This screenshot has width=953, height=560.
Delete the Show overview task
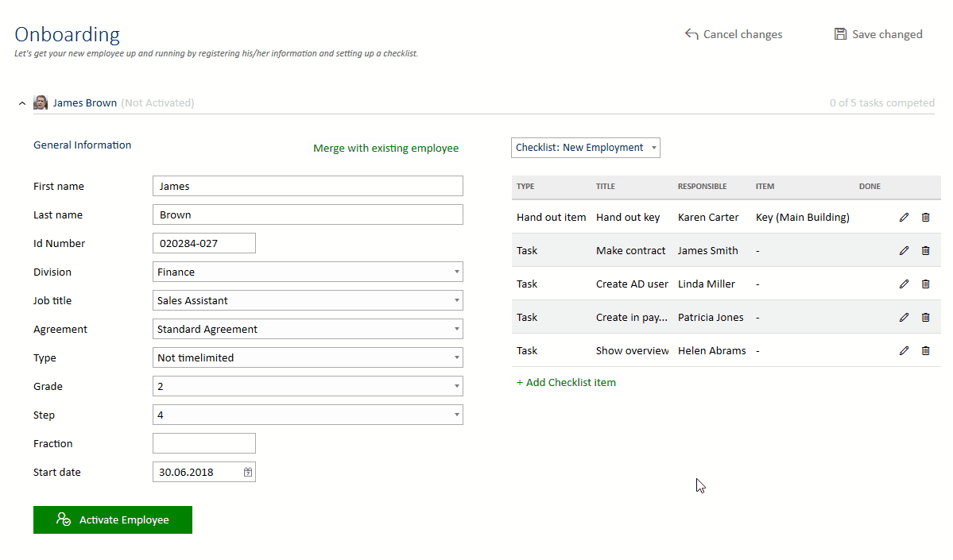click(925, 351)
